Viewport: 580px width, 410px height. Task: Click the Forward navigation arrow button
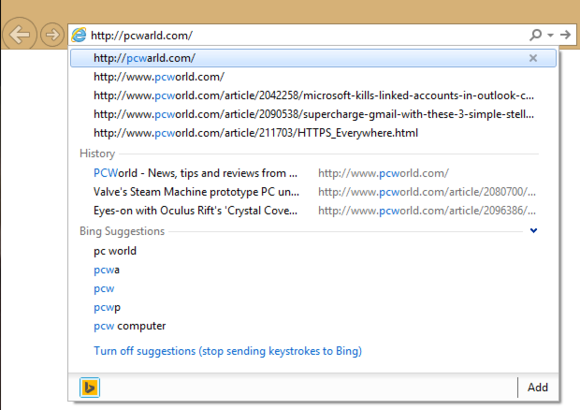(52, 35)
